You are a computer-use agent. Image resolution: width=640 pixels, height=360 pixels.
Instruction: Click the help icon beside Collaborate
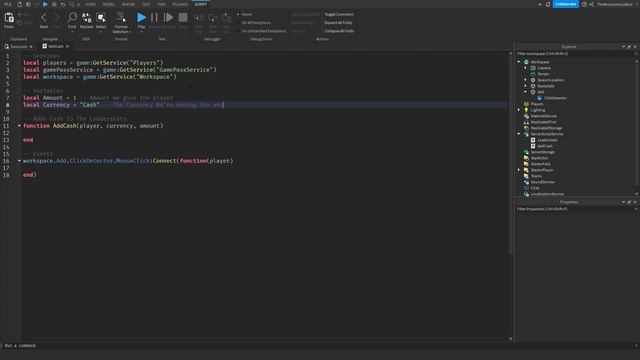(584, 4)
